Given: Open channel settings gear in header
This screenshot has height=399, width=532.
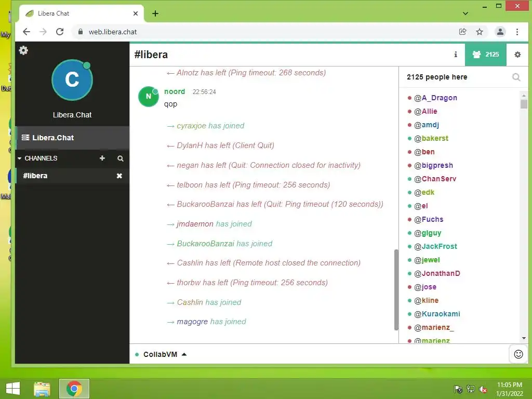Looking at the screenshot, I should (517, 54).
